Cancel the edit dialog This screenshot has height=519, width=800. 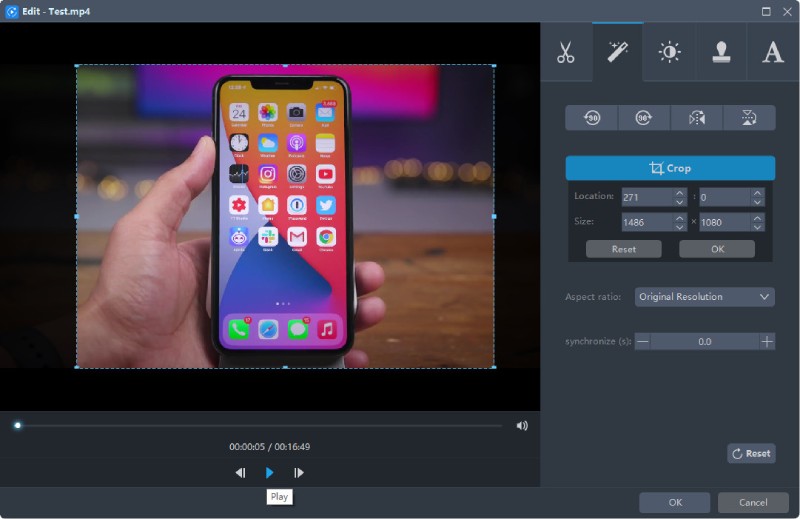753,503
